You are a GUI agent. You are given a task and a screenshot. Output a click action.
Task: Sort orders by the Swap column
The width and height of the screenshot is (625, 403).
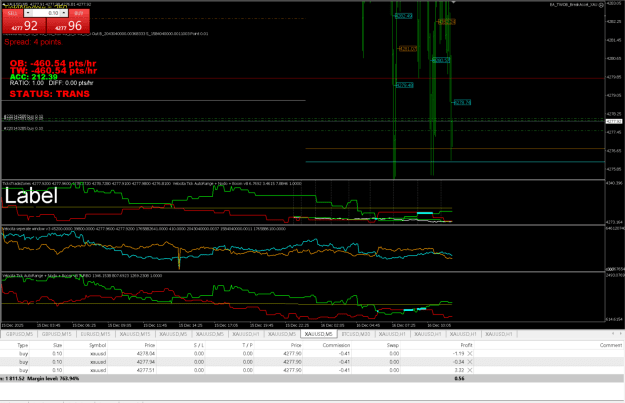tap(394, 345)
